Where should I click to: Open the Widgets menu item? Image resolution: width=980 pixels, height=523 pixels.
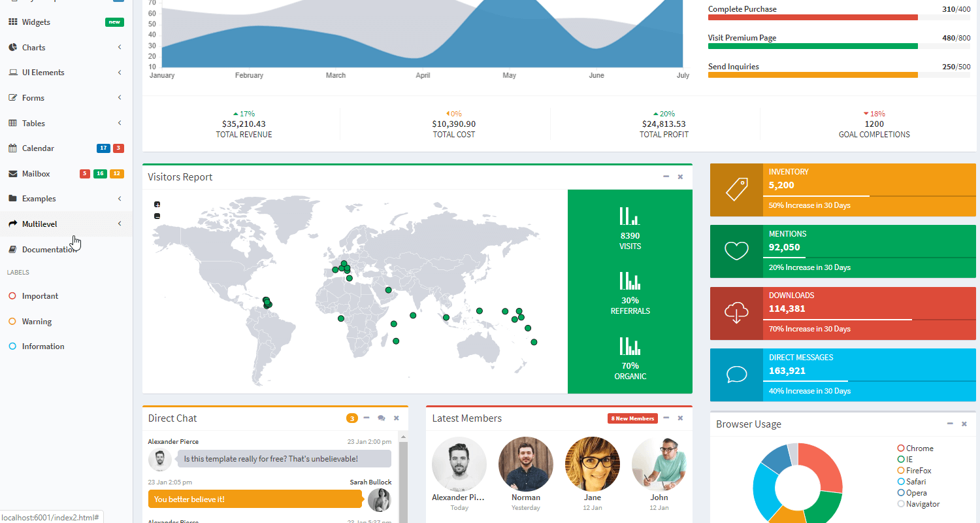click(66, 22)
